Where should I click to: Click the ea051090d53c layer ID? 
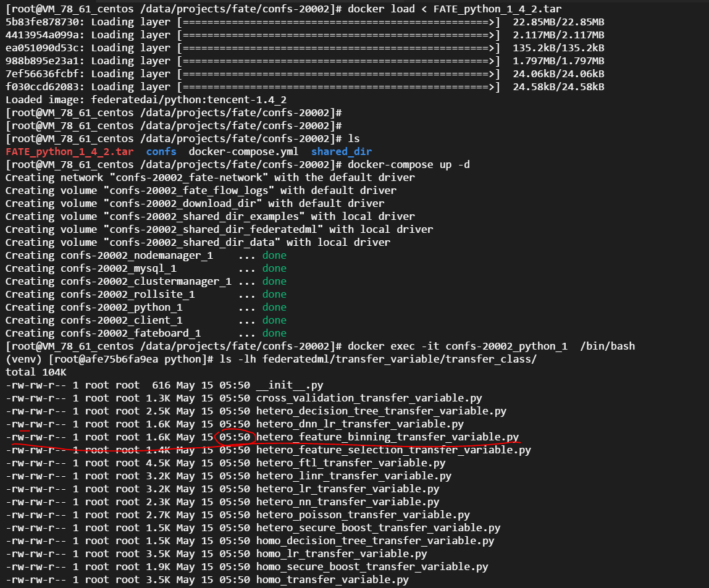42,48
